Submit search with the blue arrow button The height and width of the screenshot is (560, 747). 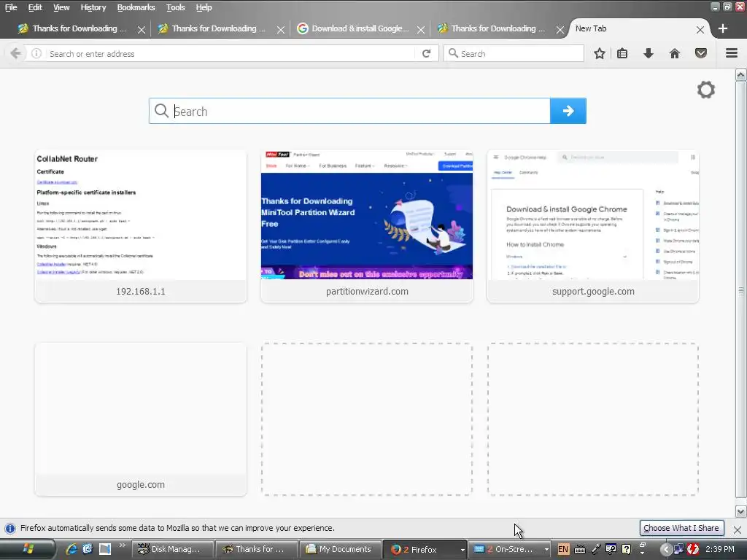tap(568, 111)
